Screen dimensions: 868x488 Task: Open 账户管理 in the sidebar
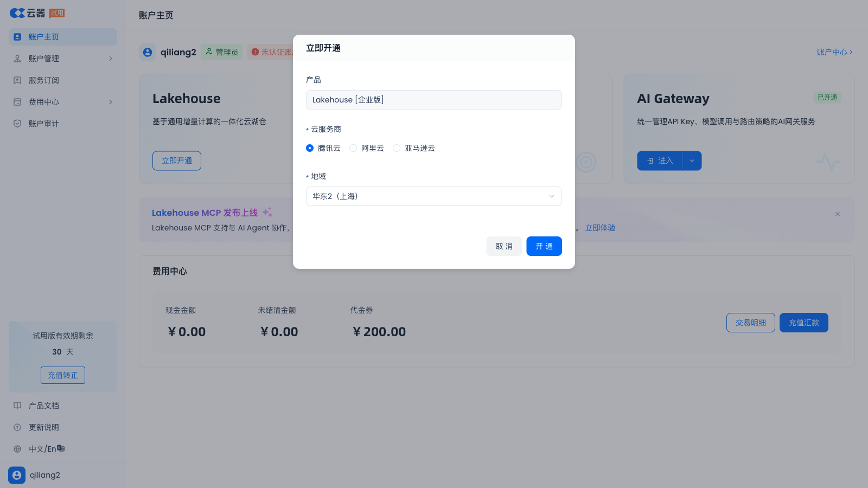[x=63, y=59]
